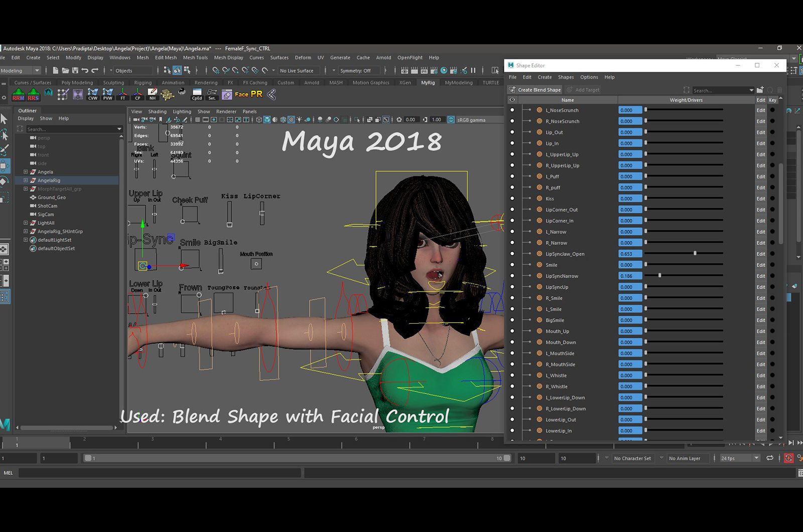Toggle visibility of L_NoseScrunch target
Image resolution: width=803 pixels, height=532 pixels.
(x=512, y=110)
